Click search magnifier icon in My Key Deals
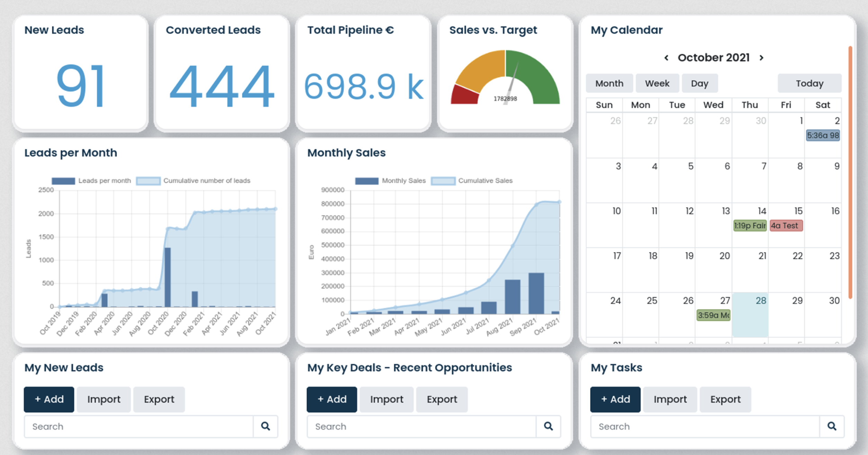 [548, 426]
